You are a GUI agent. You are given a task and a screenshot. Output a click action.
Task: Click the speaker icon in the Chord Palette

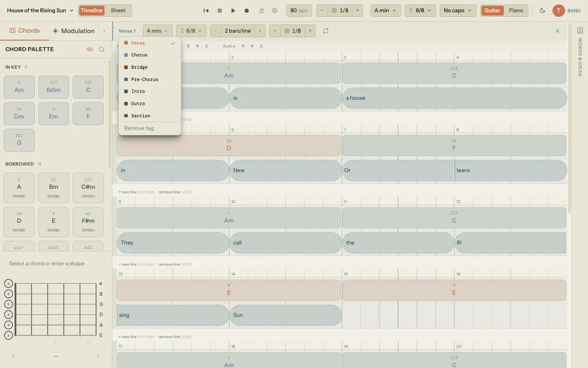(89, 49)
